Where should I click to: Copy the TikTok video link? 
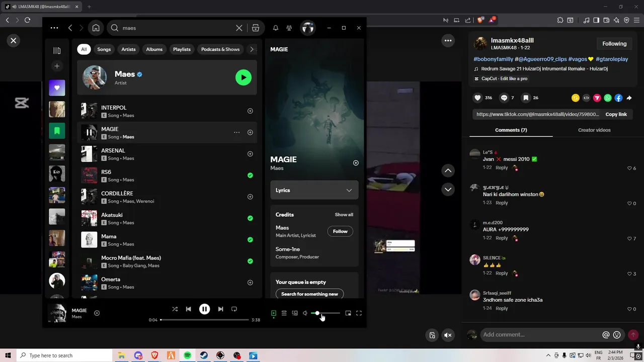(x=616, y=114)
